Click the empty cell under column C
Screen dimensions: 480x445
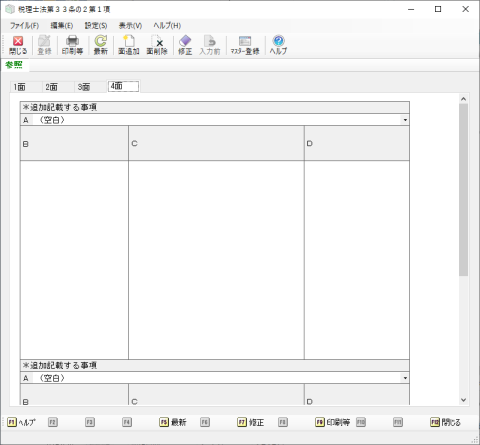click(216, 260)
